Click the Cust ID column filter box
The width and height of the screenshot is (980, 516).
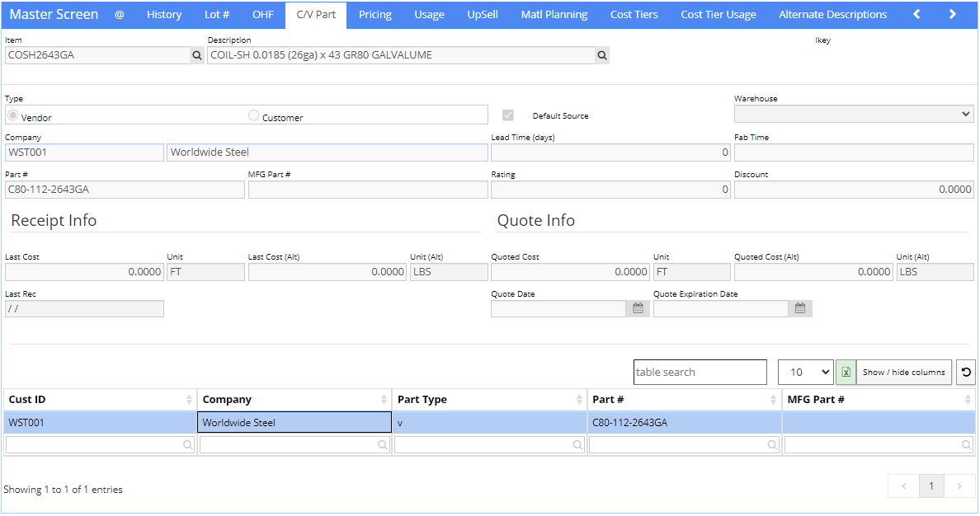[100, 445]
